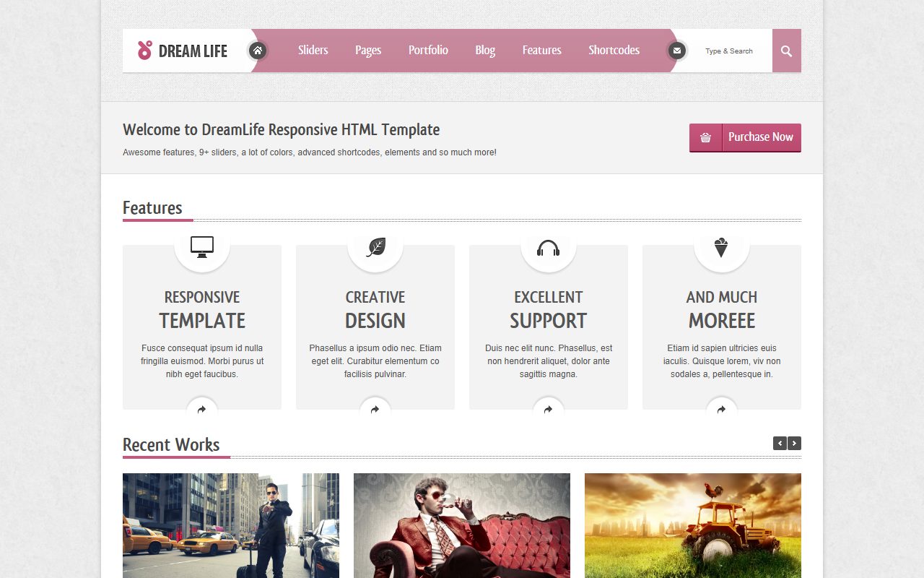Click the home icon in navigation bar

(258, 51)
